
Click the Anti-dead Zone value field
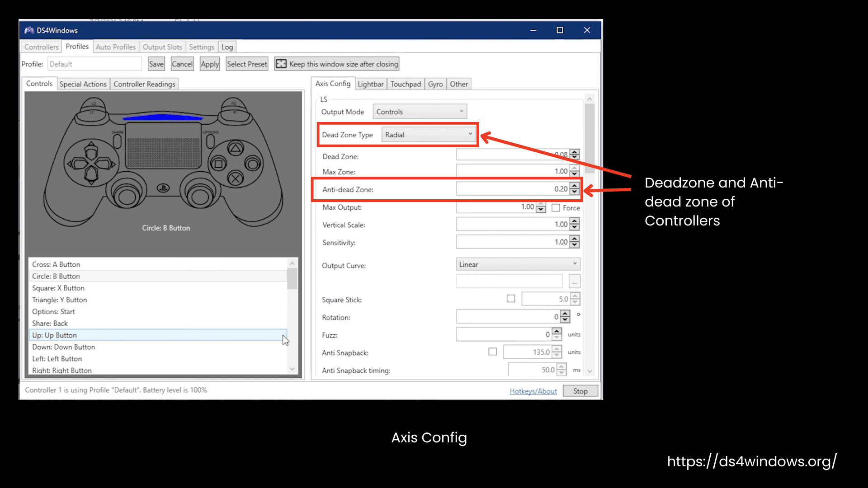513,189
